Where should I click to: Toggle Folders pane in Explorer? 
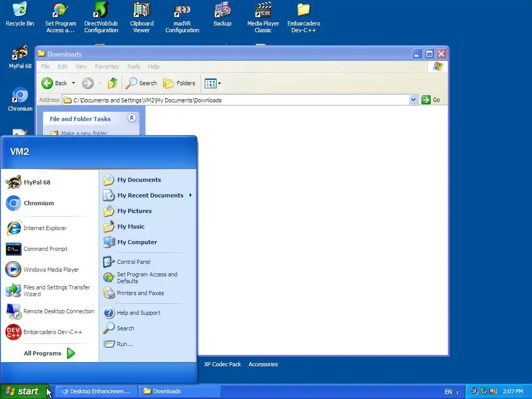pyautogui.click(x=179, y=83)
